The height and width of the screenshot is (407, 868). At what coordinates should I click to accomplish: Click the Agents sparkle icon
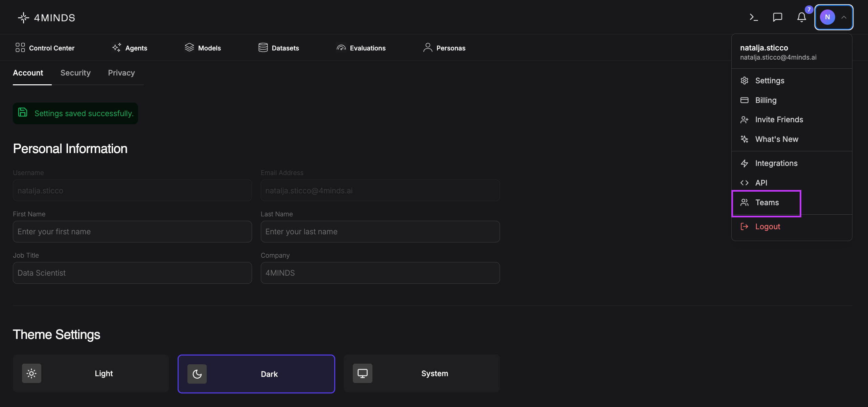pos(117,48)
